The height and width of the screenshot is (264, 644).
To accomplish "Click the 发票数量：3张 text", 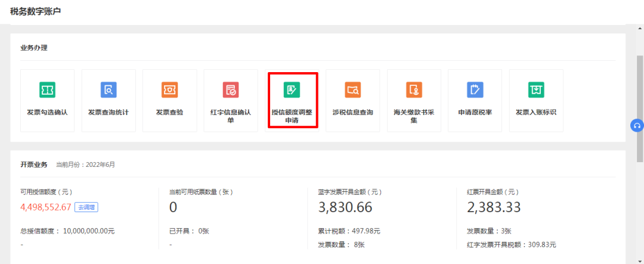I will (489, 231).
